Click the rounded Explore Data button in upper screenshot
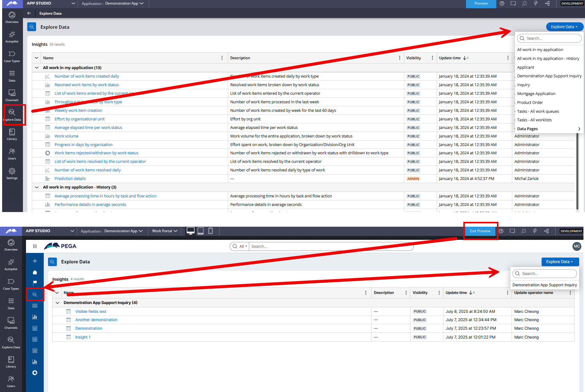This screenshot has height=392, width=585. [x=565, y=27]
